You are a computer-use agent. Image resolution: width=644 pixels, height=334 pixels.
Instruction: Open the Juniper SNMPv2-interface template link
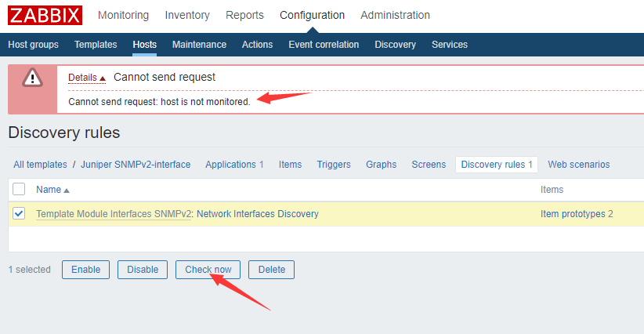click(136, 165)
